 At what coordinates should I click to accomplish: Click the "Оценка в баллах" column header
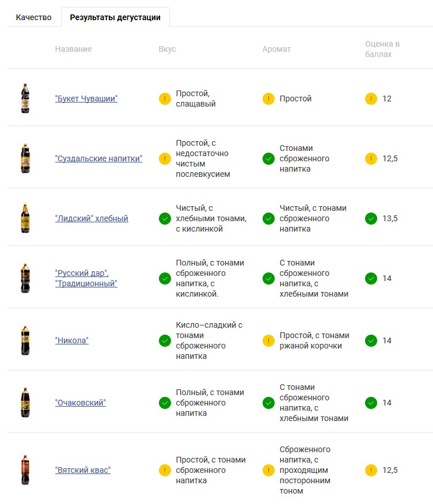[382, 49]
